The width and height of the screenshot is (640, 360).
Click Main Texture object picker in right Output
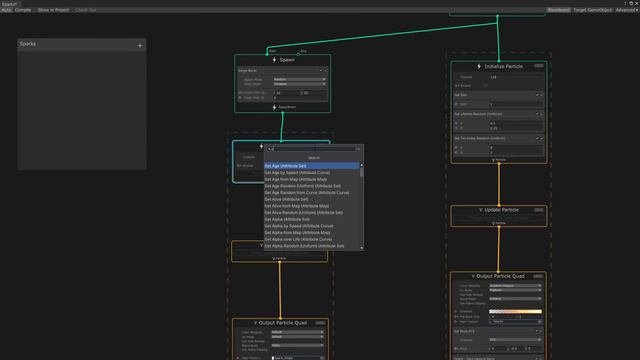pyautogui.click(x=540, y=322)
